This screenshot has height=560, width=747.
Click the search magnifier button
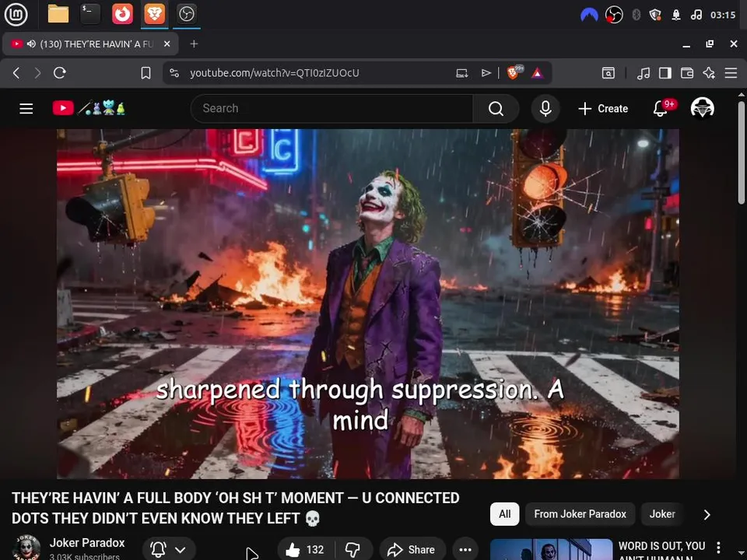click(496, 109)
